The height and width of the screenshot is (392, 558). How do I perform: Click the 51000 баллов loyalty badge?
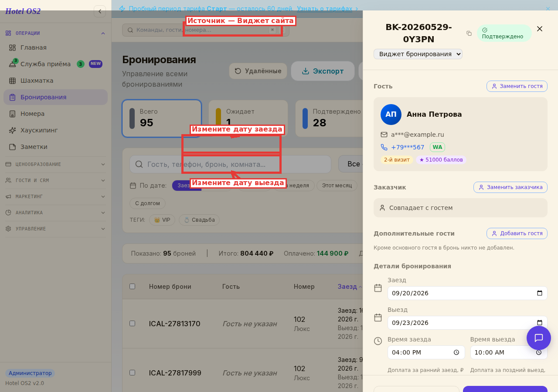click(x=441, y=160)
